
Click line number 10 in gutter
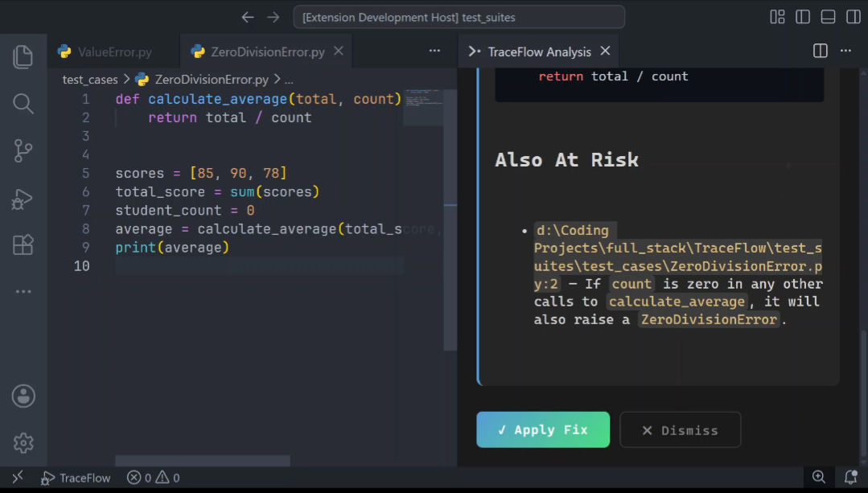(81, 266)
